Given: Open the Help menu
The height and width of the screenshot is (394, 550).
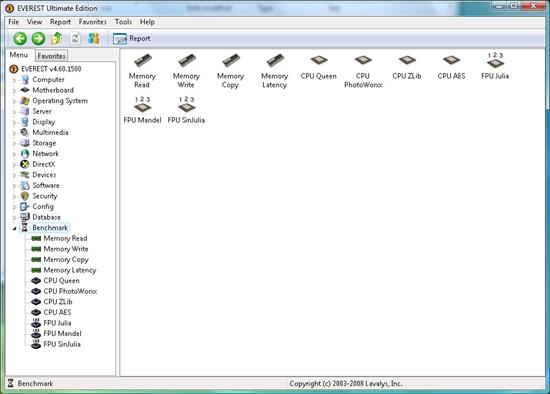Looking at the screenshot, I should pyautogui.click(x=147, y=22).
